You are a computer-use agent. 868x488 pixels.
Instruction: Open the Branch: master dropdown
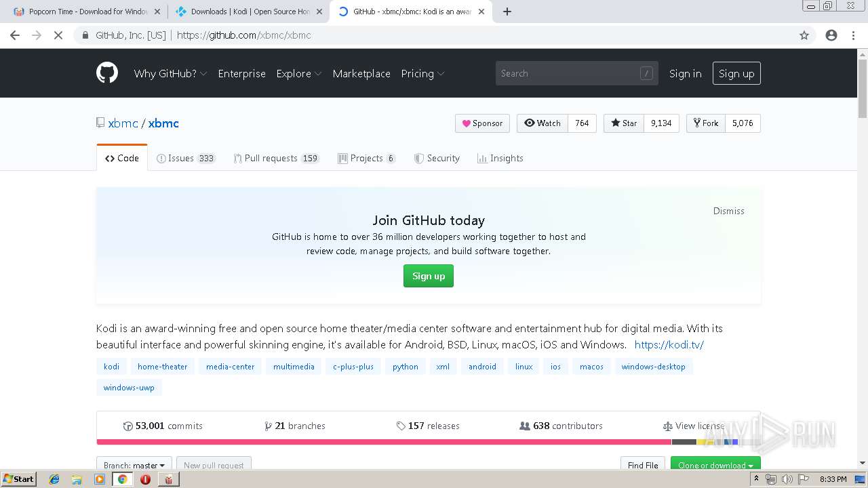[134, 465]
